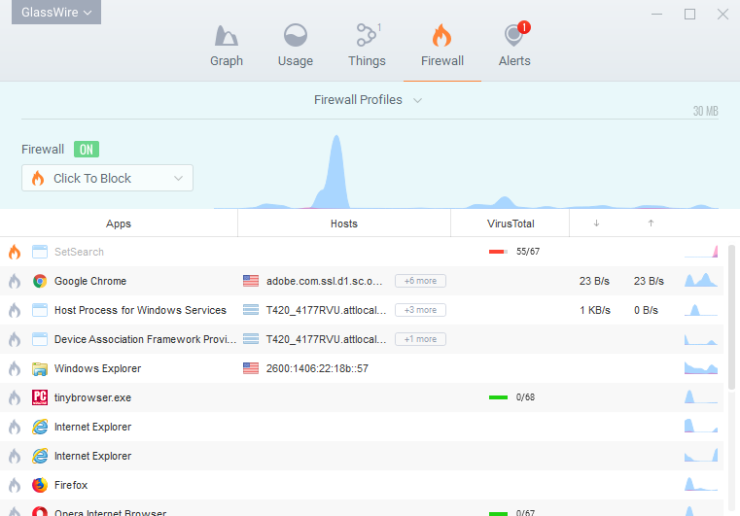Open the Click To Block mode dropdown
The image size is (740, 516).
pyautogui.click(x=107, y=178)
